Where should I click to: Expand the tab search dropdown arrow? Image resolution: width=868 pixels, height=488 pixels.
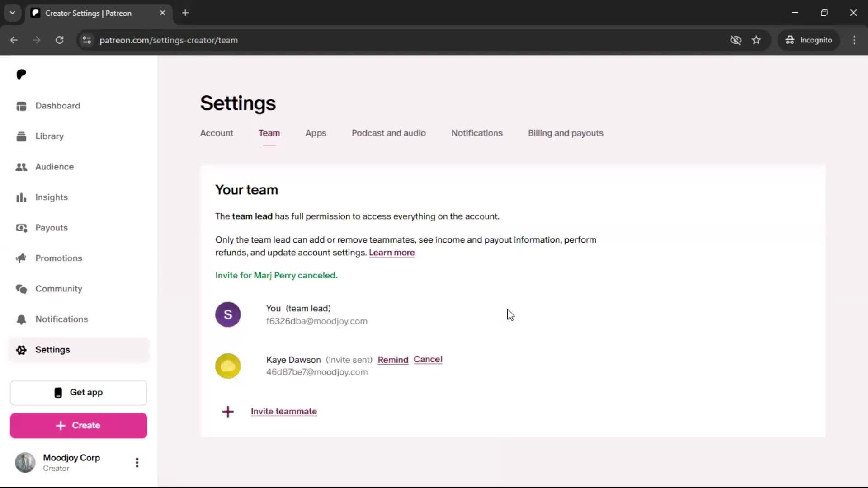click(x=13, y=13)
